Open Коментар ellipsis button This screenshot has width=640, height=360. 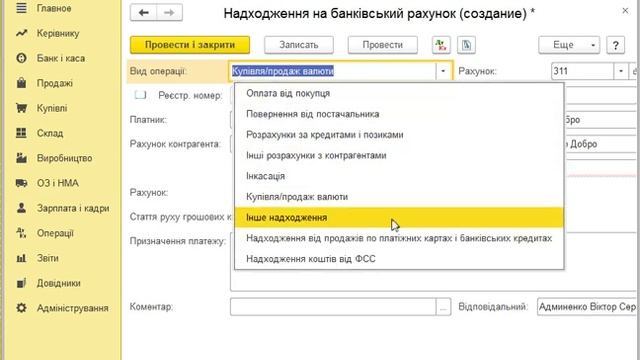443,307
